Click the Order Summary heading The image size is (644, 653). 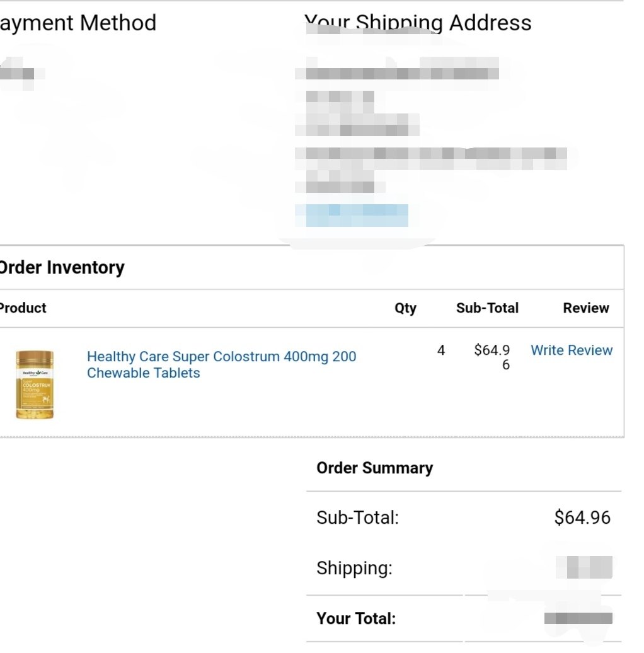375,468
